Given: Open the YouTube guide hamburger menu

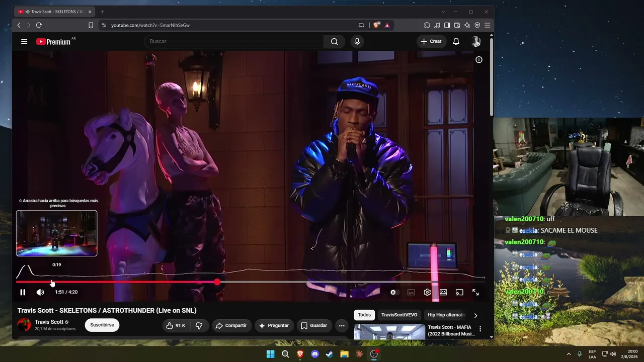Looking at the screenshot, I should pos(24,42).
